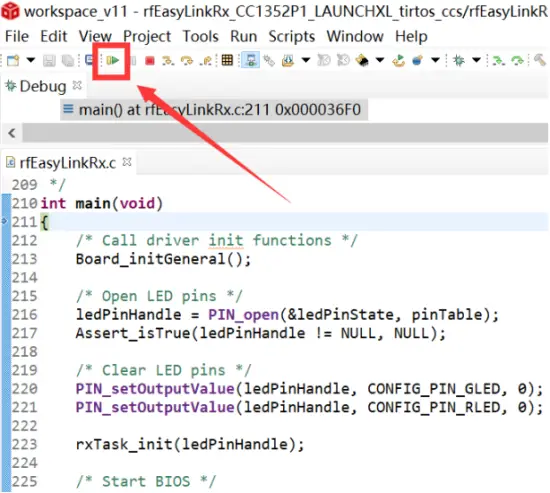550x493 pixels.
Task: Click the red cube app icon in title bar
Action: pos(10,11)
